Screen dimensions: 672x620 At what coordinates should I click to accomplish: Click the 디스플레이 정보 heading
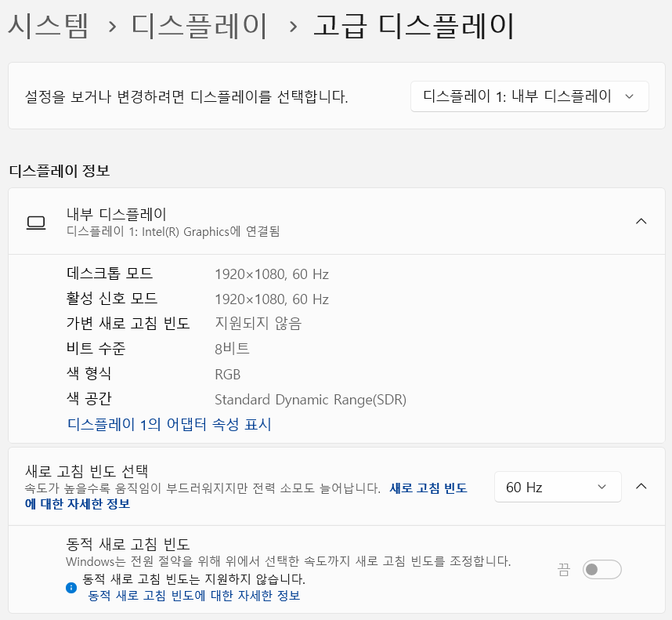click(x=60, y=171)
